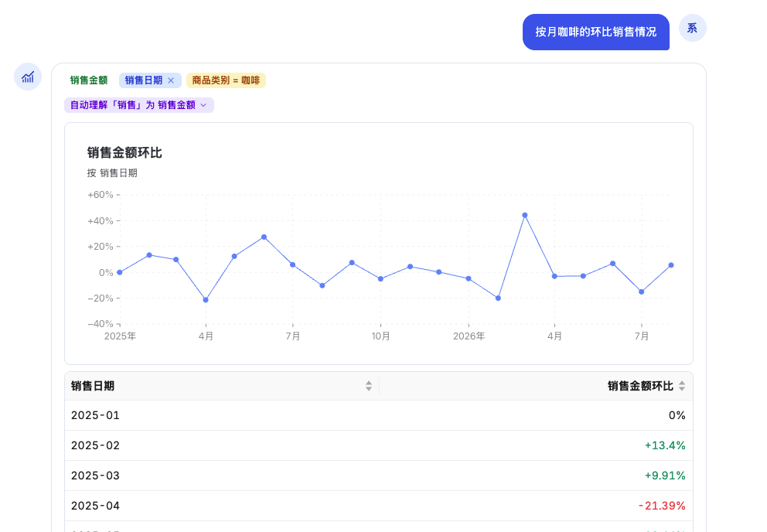Click the 销售日期 column header

(x=93, y=386)
